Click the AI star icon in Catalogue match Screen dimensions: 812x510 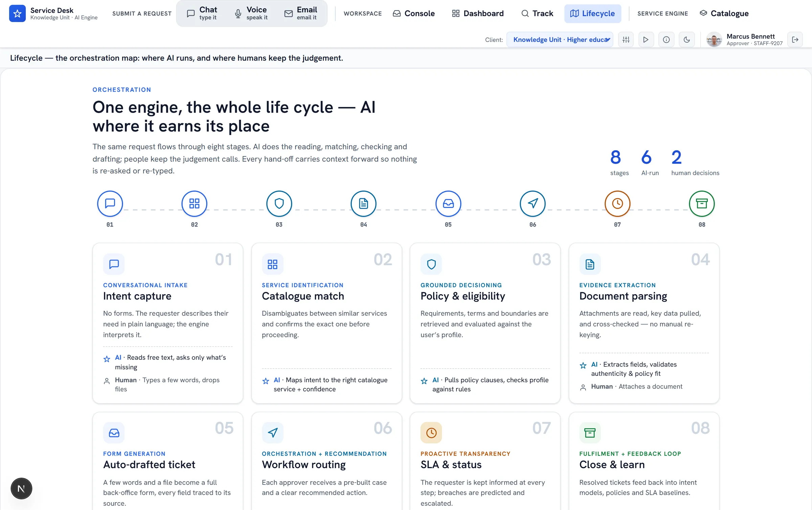coord(266,381)
